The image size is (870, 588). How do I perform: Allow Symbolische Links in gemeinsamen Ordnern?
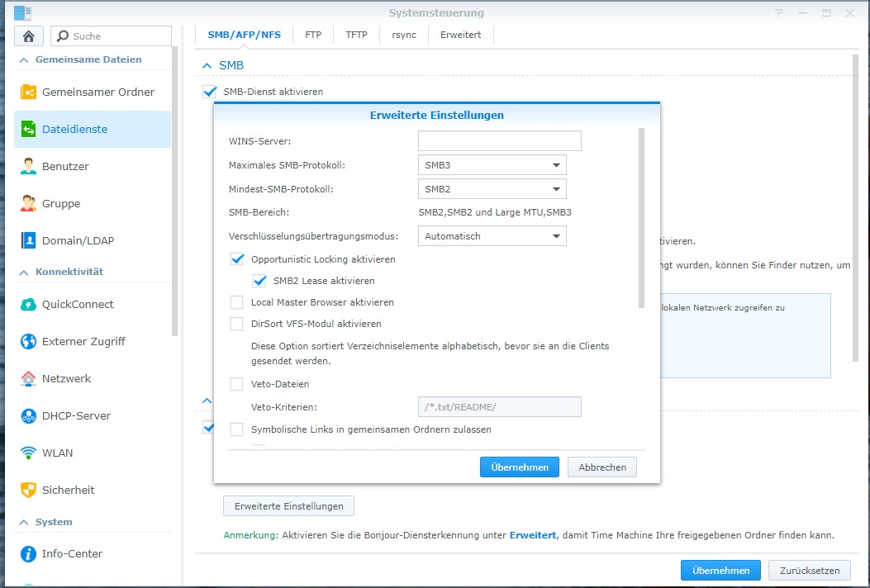tap(237, 429)
